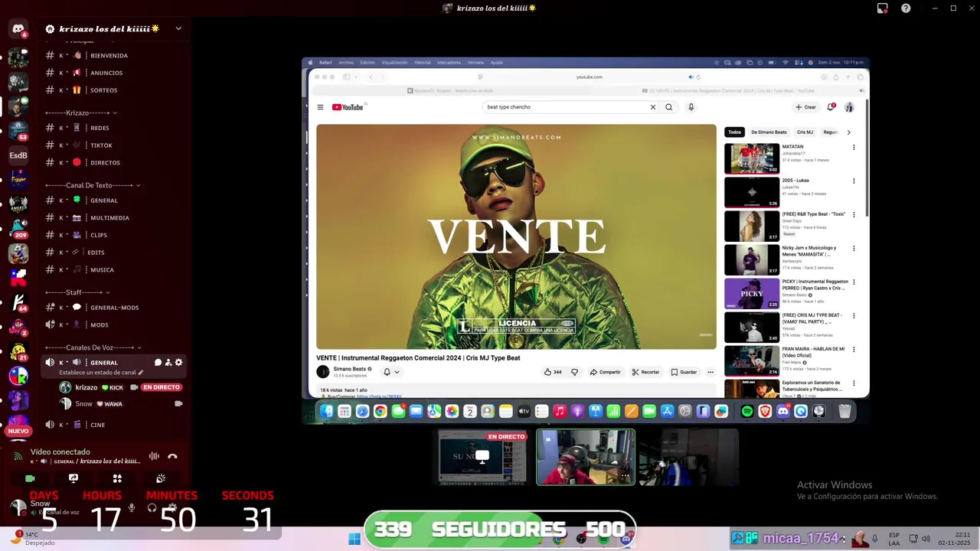Open the soundboard in voice panel
This screenshot has width=980, height=551.
point(161,478)
